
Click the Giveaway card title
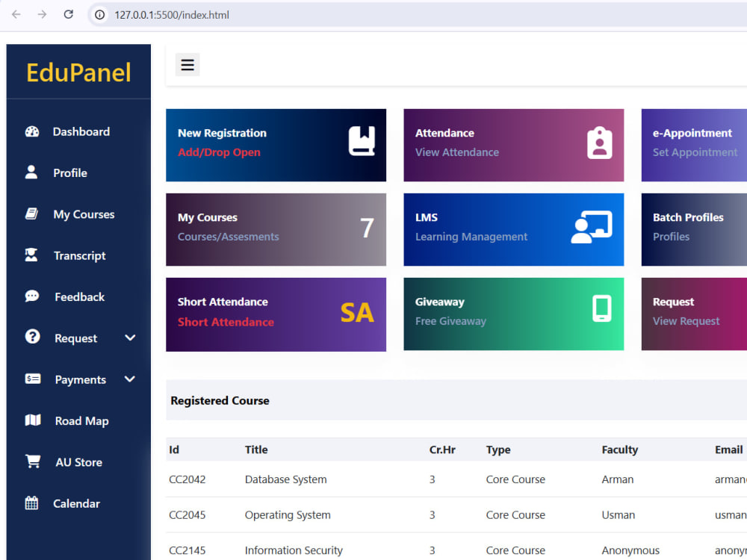[440, 302]
